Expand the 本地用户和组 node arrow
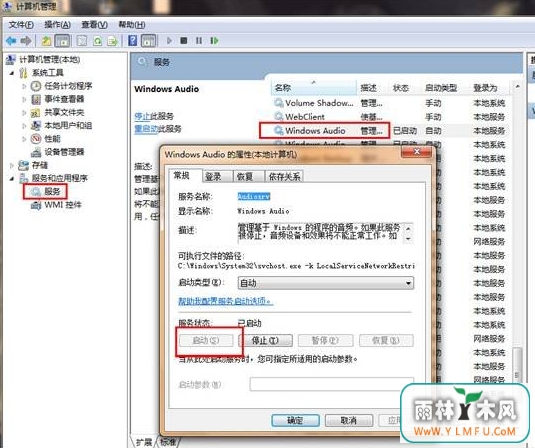 [x=24, y=126]
